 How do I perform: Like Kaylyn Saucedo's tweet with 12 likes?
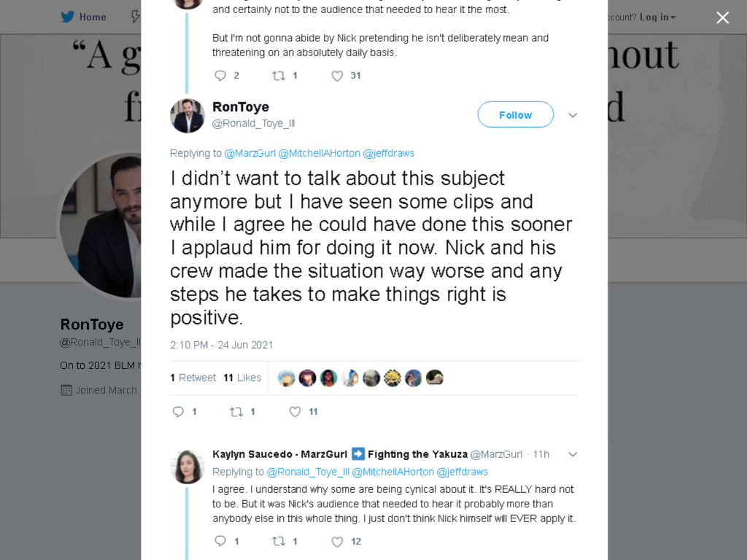pos(337,542)
